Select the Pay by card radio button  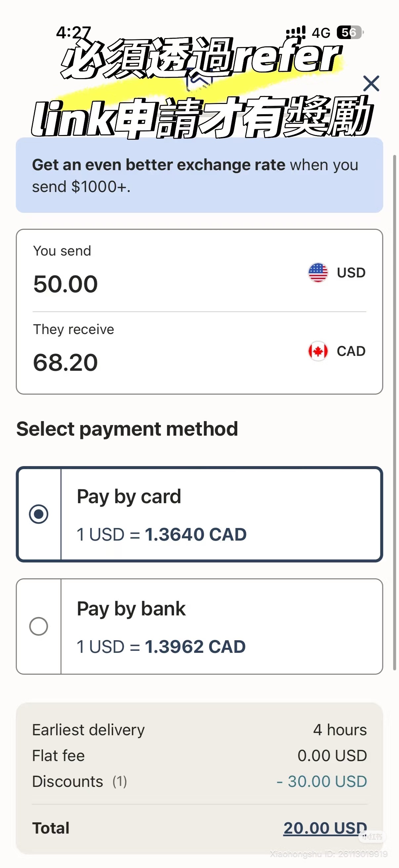39,514
